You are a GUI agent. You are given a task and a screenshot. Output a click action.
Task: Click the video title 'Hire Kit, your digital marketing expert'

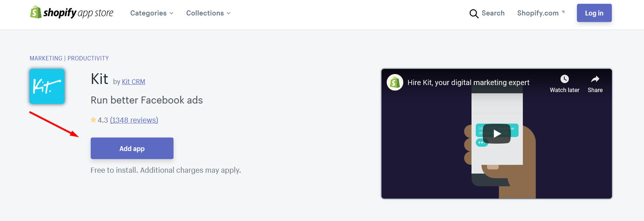[x=468, y=83]
